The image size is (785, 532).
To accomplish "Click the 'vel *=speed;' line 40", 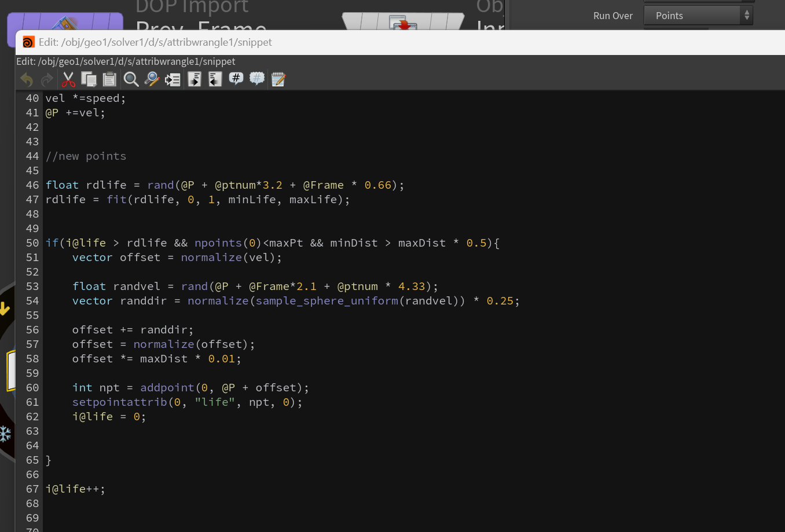I will (86, 98).
